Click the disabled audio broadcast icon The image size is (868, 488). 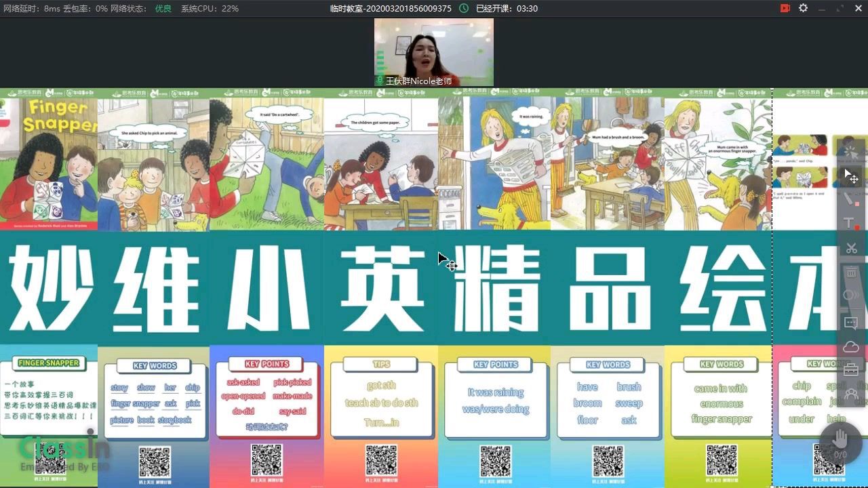pos(851,296)
